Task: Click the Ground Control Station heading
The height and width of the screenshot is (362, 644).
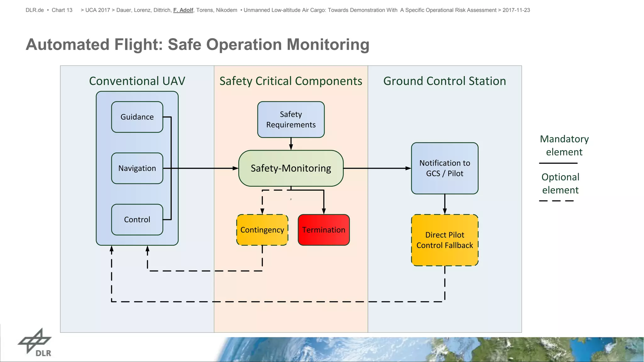Action: (445, 81)
